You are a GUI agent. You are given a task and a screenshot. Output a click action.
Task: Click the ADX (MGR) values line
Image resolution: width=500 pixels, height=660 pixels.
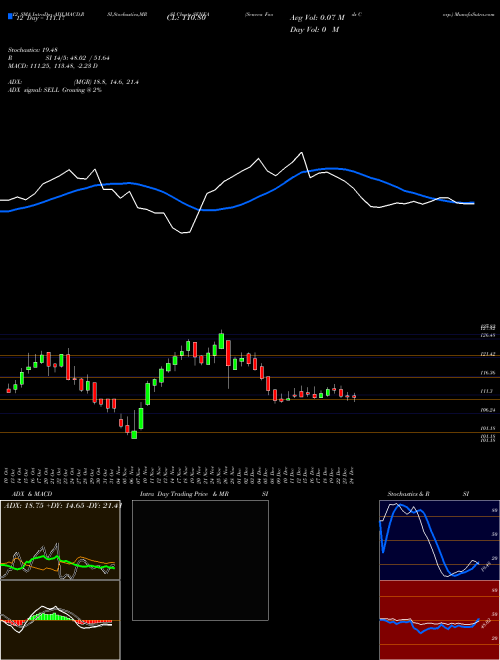(x=73, y=82)
